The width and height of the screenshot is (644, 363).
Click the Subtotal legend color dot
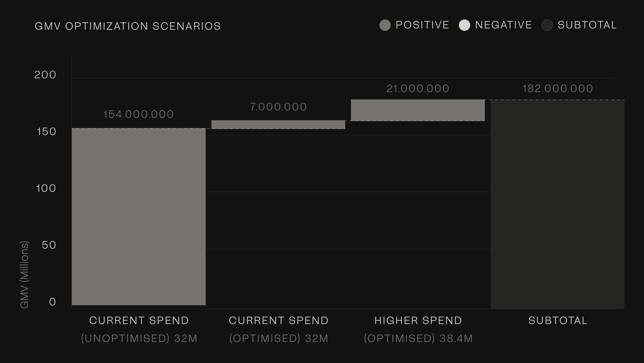[547, 25]
